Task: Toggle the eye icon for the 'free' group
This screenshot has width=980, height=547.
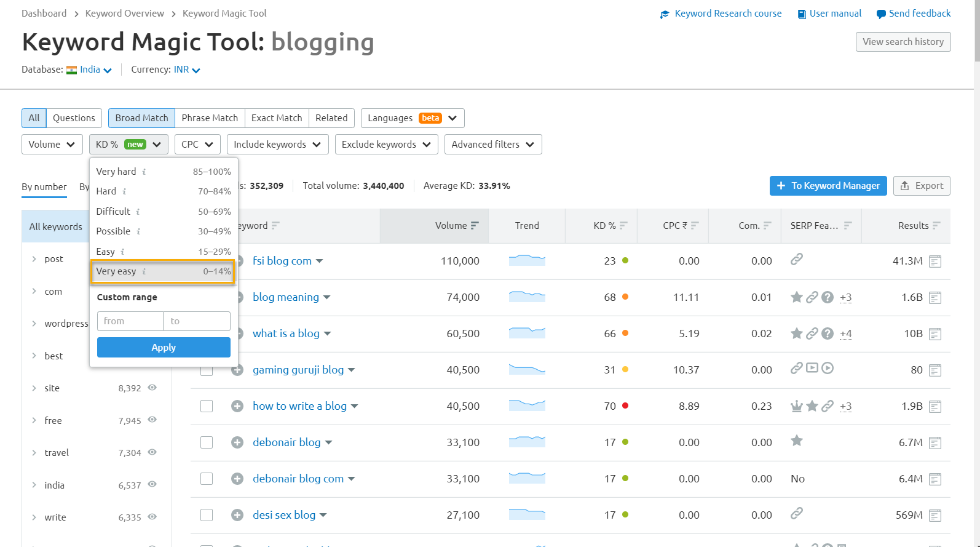Action: pos(152,420)
